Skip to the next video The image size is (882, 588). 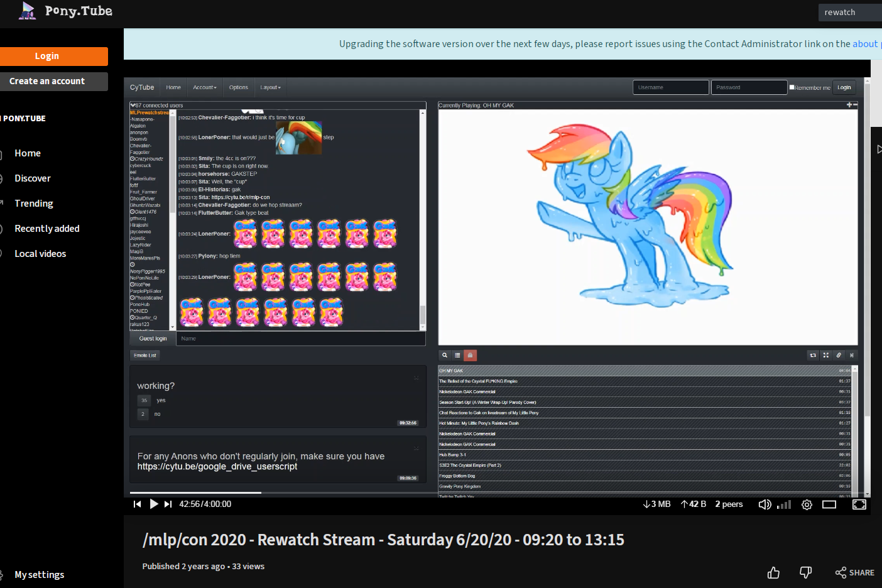pyautogui.click(x=168, y=504)
